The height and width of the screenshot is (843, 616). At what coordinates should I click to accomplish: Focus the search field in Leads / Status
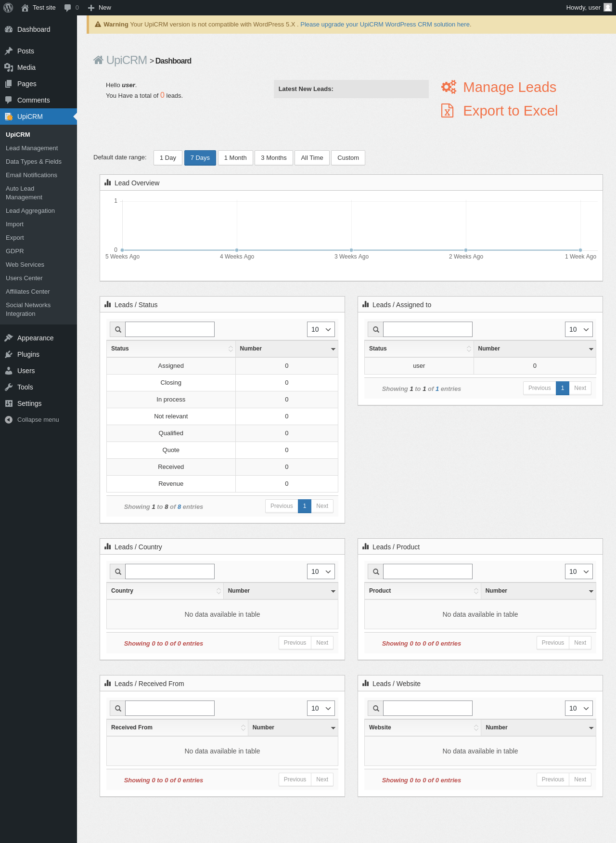point(170,329)
